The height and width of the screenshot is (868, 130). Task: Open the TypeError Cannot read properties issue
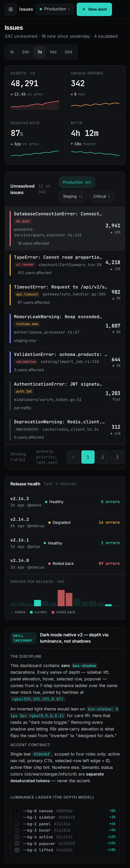pyautogui.click(x=65, y=265)
